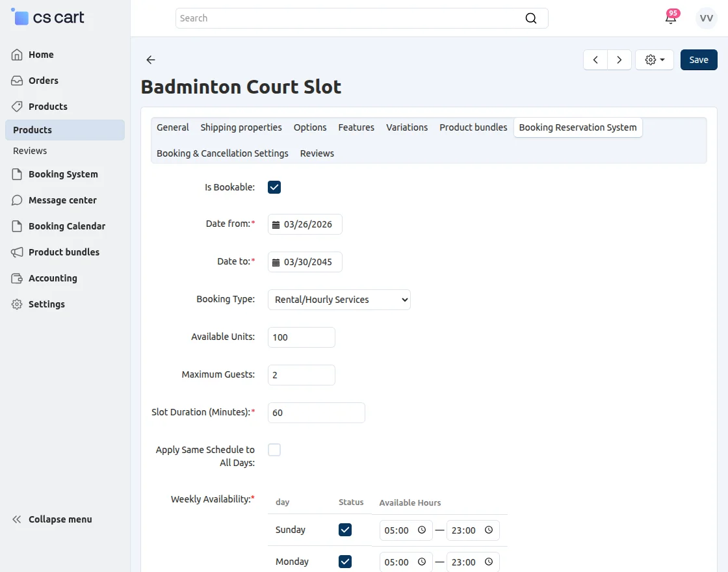
Task: Open the Booking Calendar sidebar icon
Action: 18,226
